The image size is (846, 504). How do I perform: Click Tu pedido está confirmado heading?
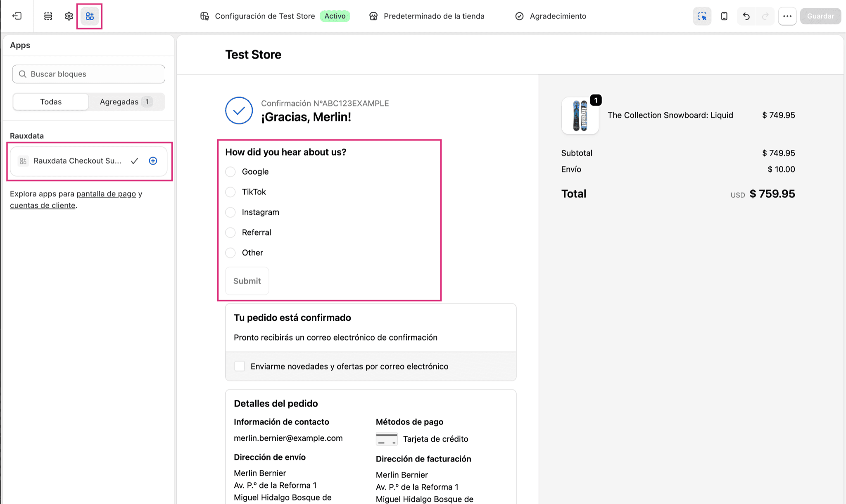[x=292, y=317]
